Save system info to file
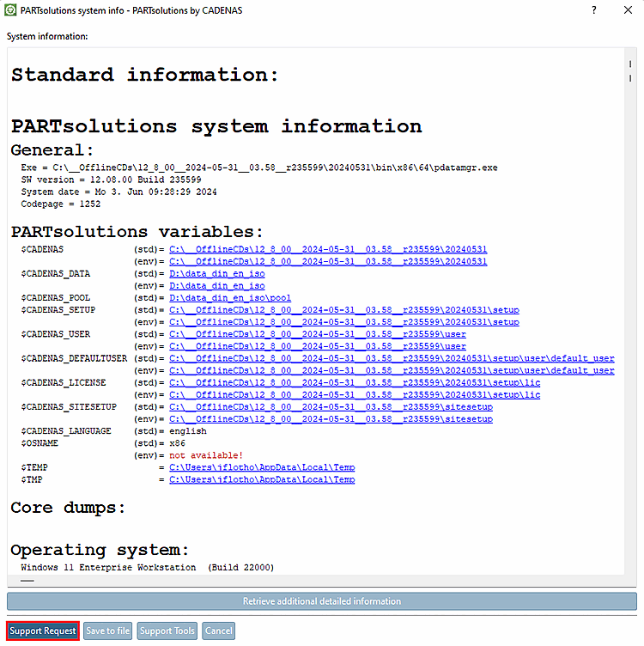This screenshot has height=646, width=644. 107,631
